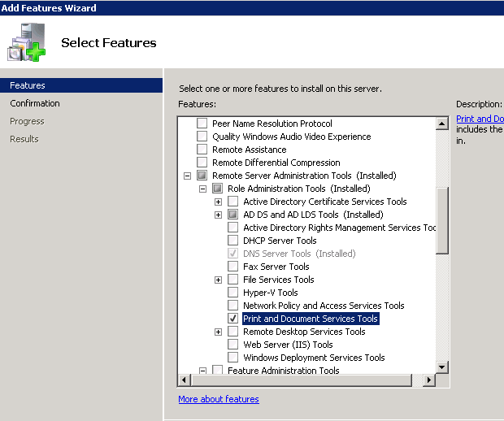504x421 pixels.
Task: Collapse Remote Server Administration Tools node
Action: point(187,176)
